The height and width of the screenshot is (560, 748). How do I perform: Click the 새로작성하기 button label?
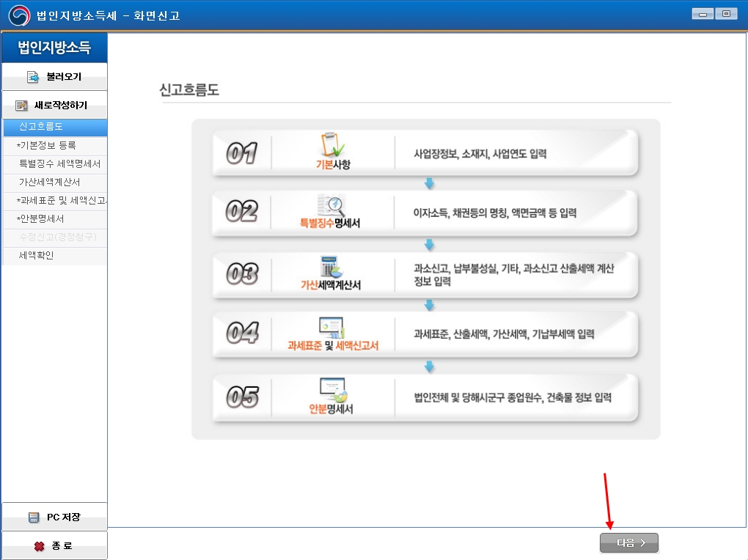pyautogui.click(x=61, y=106)
